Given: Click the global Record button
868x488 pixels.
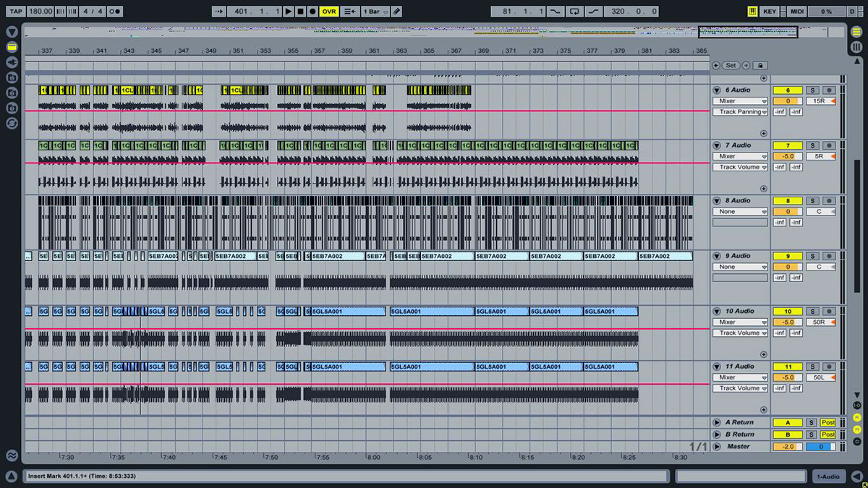Looking at the screenshot, I should (x=312, y=12).
